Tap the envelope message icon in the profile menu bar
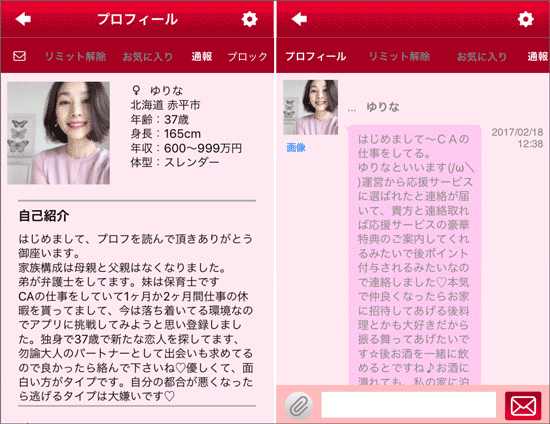Viewport: 550px width, 424px height. coord(19,56)
